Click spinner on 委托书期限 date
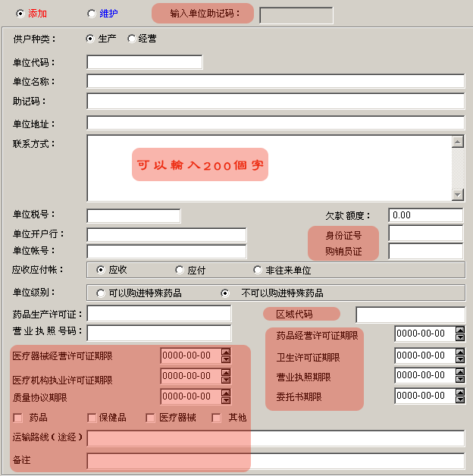Screen dimensions: 473x476 (x=459, y=396)
